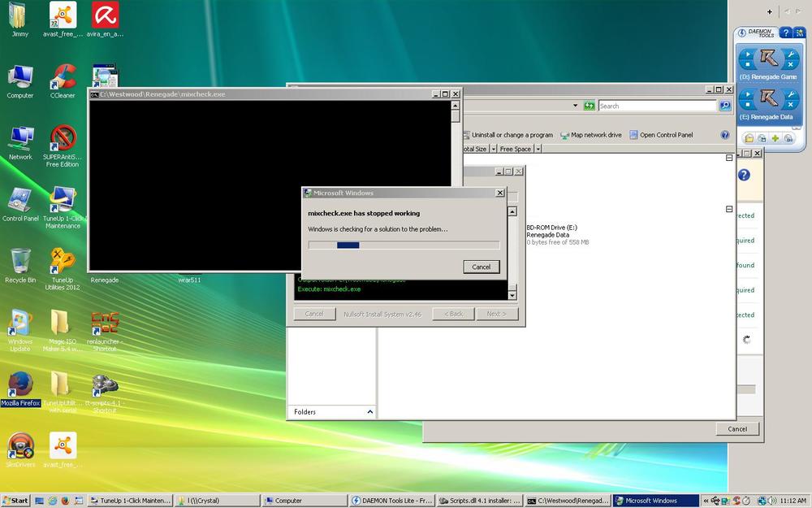This screenshot has width=812, height=508.
Task: Remove the (E:) Renegade Data virtual drive
Action: 790,105
